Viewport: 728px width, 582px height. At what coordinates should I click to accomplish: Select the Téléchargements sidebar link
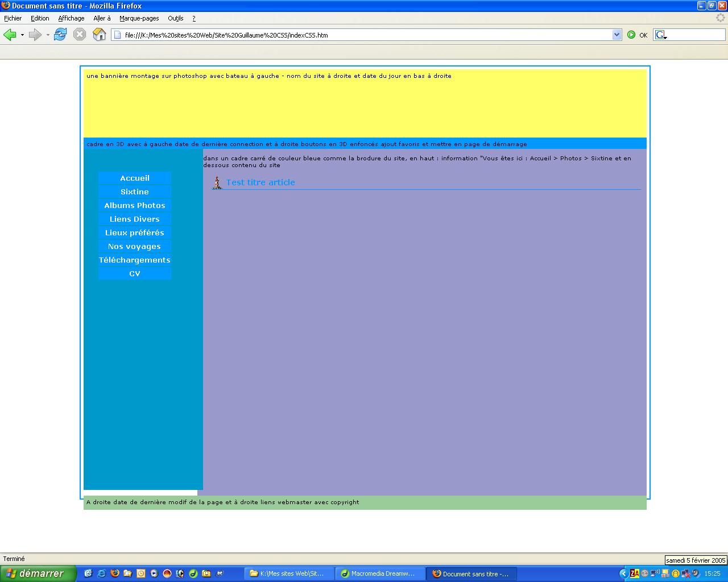[x=135, y=260]
